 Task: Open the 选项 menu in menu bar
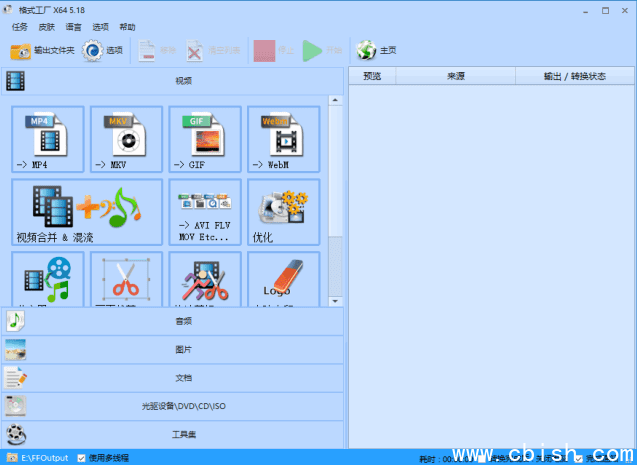pos(100,27)
